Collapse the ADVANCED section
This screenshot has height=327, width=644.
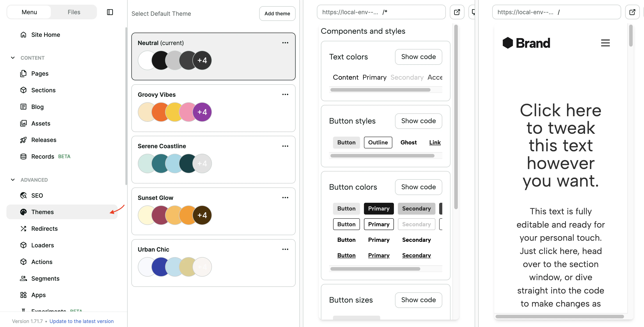13,179
